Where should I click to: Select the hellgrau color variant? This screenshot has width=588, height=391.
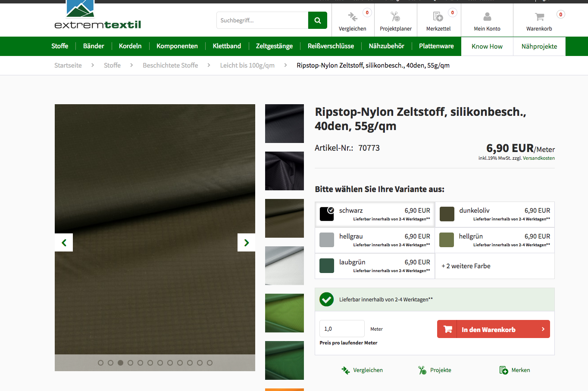[x=375, y=240]
